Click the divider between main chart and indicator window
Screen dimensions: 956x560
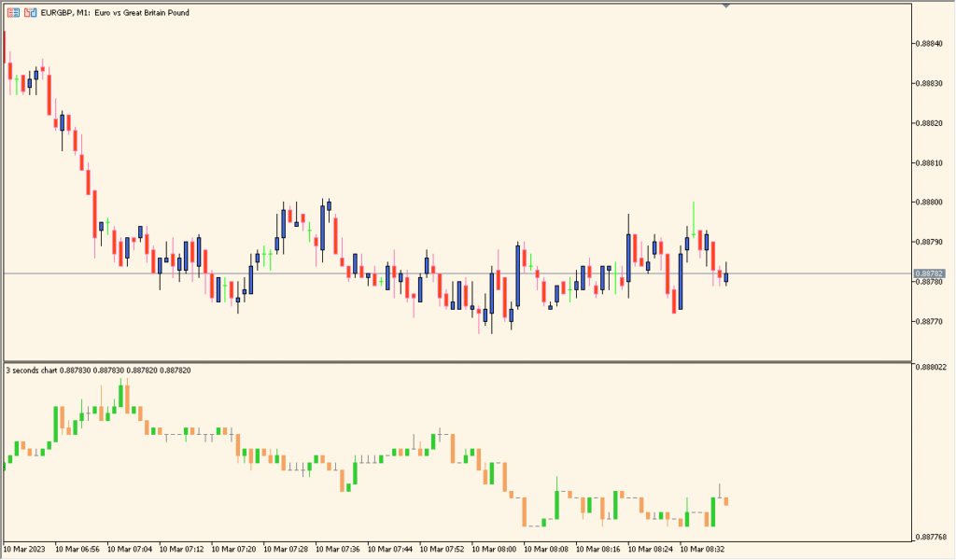click(x=467, y=360)
